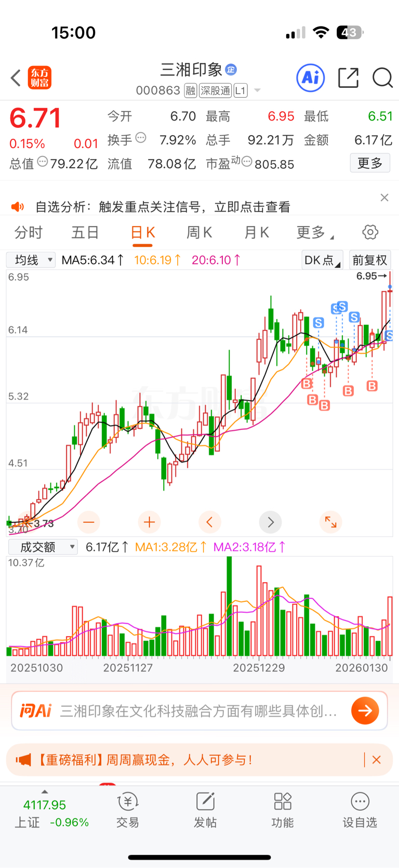Tap the share export icon
The image size is (399, 868).
[x=348, y=78]
